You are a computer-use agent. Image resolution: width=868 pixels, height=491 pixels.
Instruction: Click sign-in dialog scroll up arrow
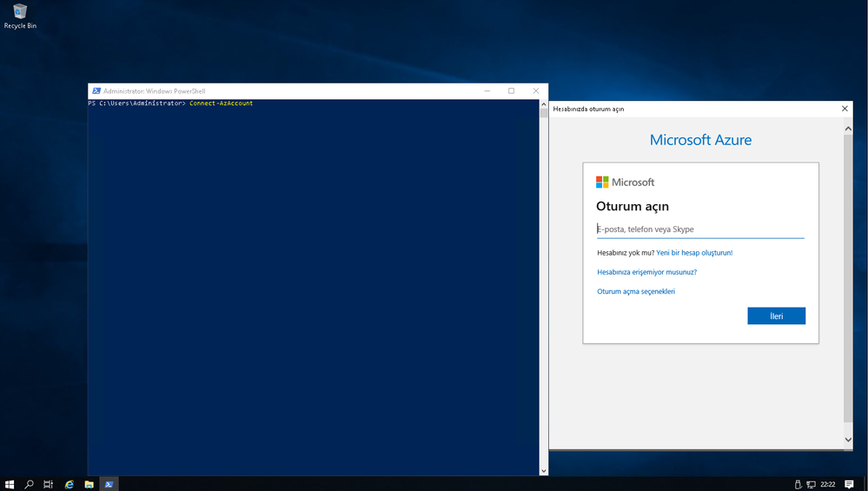point(848,129)
